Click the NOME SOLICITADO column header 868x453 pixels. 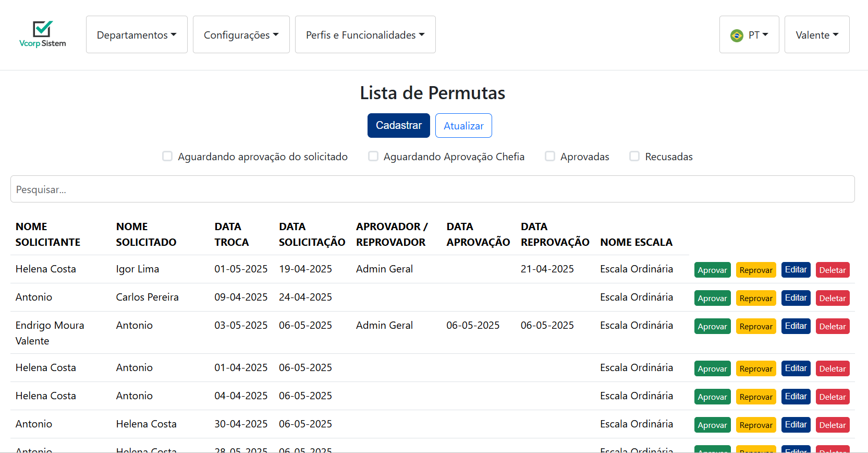[x=146, y=234]
